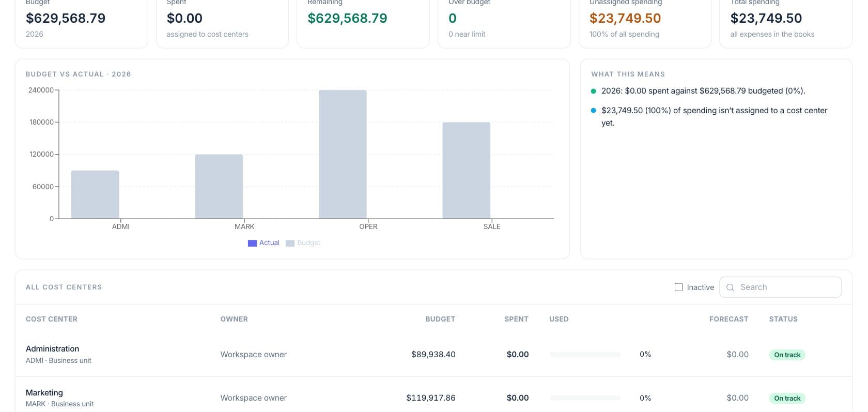Click the Over budget count 0

[x=453, y=18]
